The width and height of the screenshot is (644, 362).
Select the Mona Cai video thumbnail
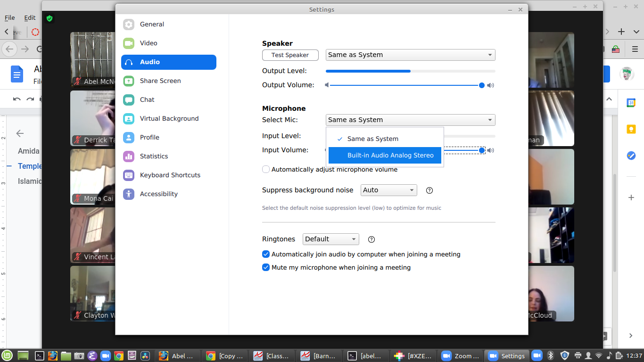coord(93,177)
